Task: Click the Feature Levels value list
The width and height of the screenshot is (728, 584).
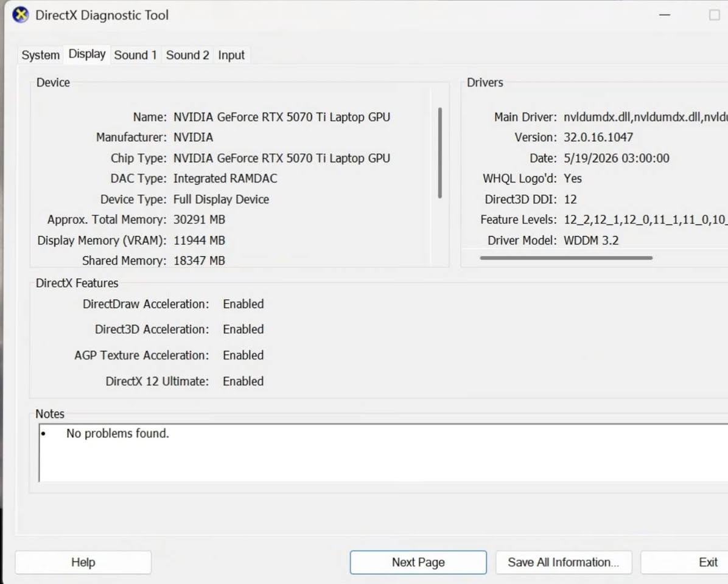Action: [x=645, y=220]
